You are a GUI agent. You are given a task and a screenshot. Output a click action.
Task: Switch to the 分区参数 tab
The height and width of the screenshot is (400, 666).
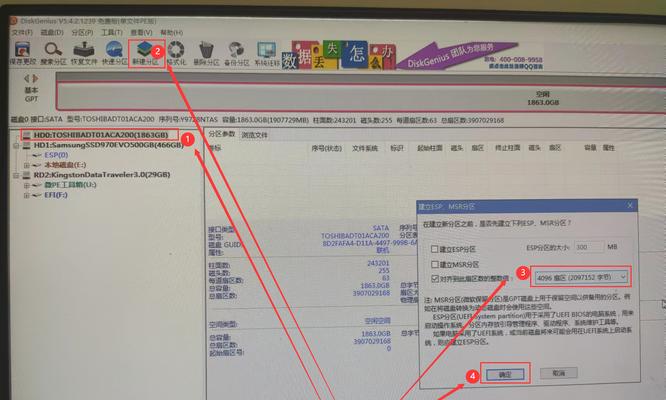coord(222,134)
